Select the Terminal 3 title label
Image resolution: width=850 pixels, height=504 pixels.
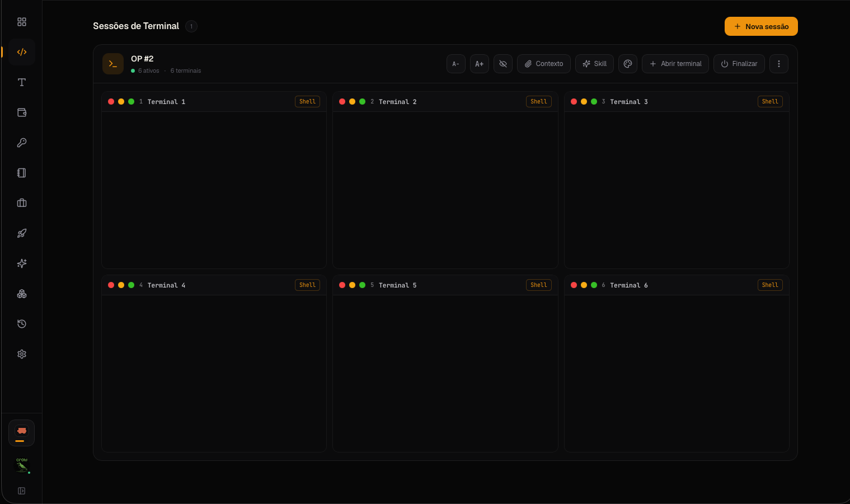click(x=629, y=102)
